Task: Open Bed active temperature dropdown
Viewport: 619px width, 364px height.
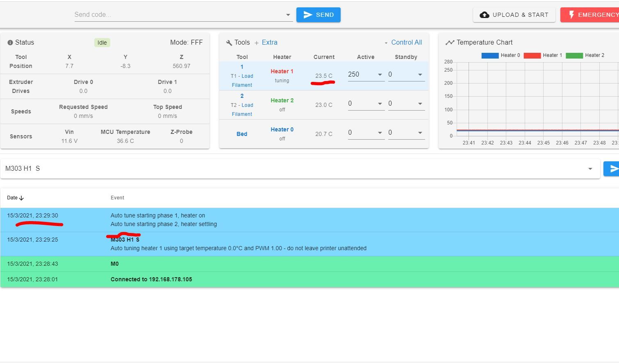Action: coord(380,133)
